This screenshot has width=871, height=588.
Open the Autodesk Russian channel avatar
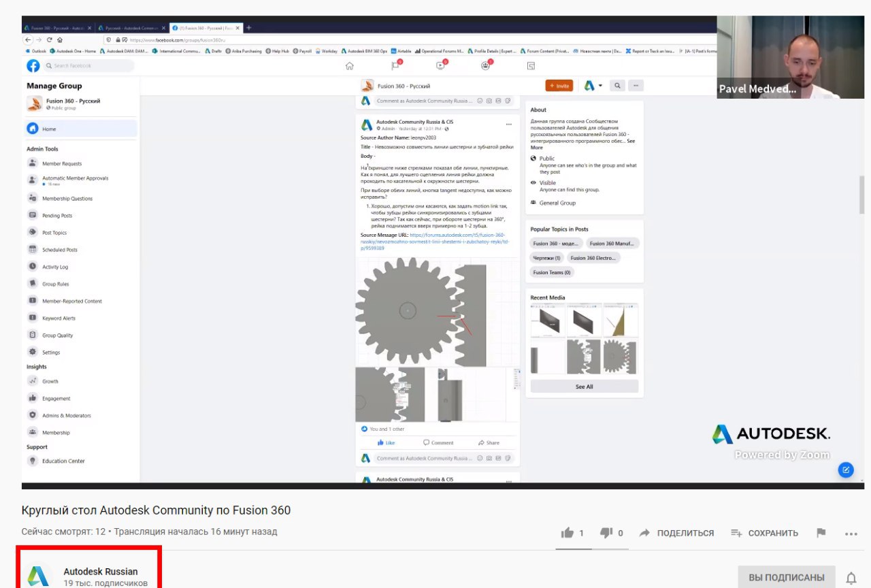click(x=38, y=577)
